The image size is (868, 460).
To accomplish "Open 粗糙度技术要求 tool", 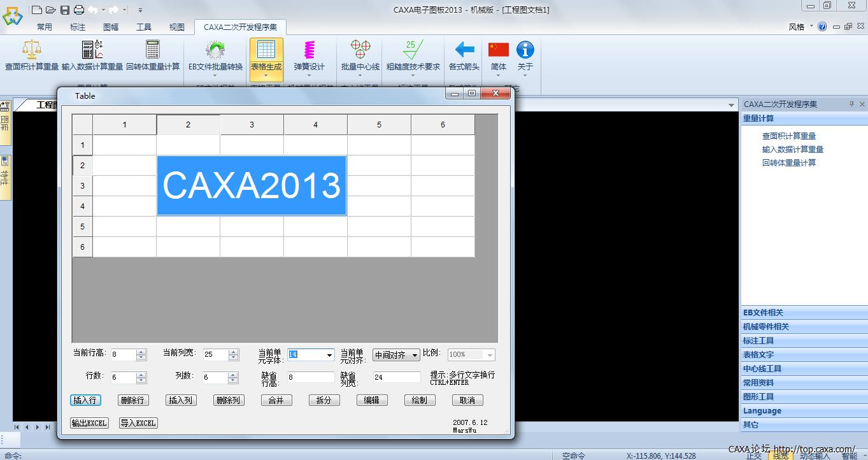I will point(413,50).
